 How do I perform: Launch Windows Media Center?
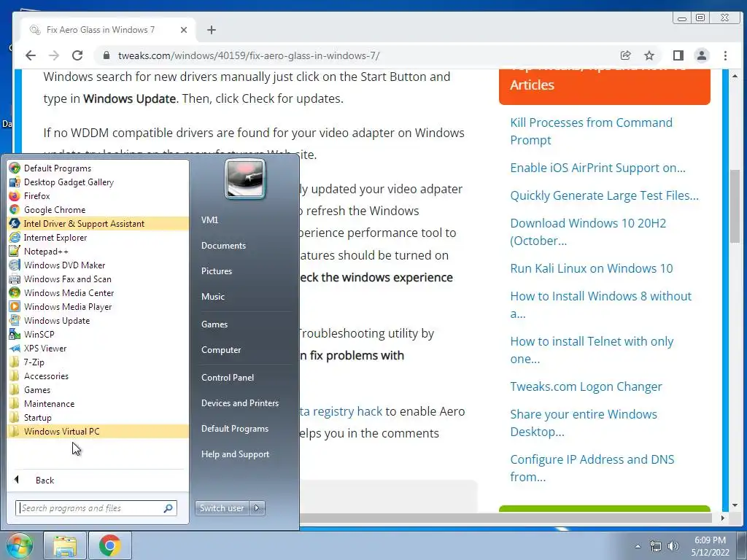point(98,292)
